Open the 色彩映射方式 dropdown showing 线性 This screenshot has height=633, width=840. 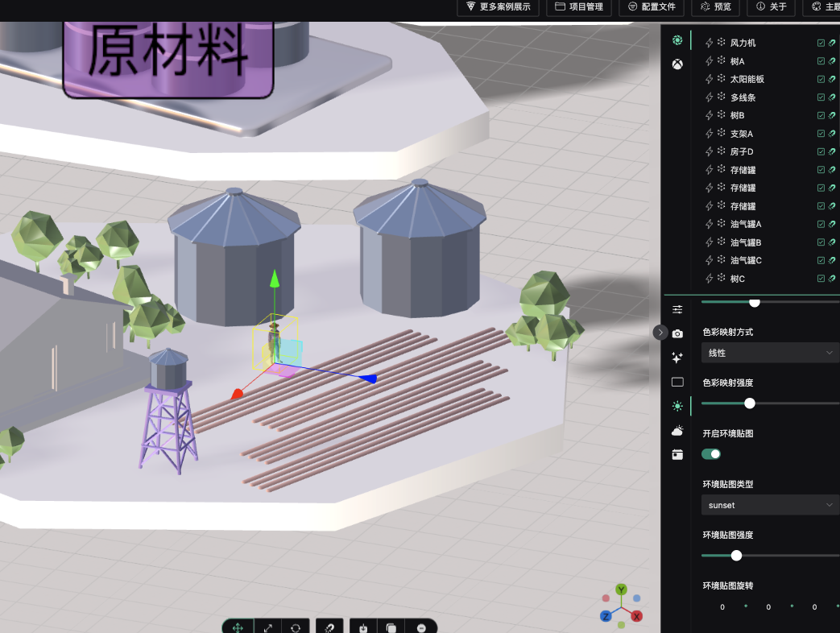click(770, 353)
